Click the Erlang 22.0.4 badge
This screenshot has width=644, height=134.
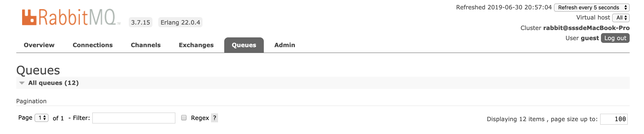tap(180, 22)
